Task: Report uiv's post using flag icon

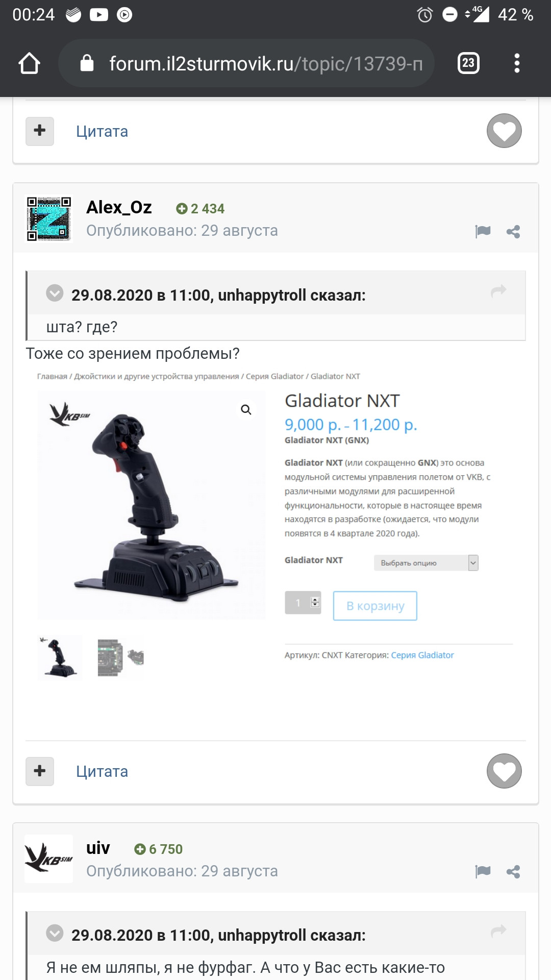Action: click(x=483, y=871)
